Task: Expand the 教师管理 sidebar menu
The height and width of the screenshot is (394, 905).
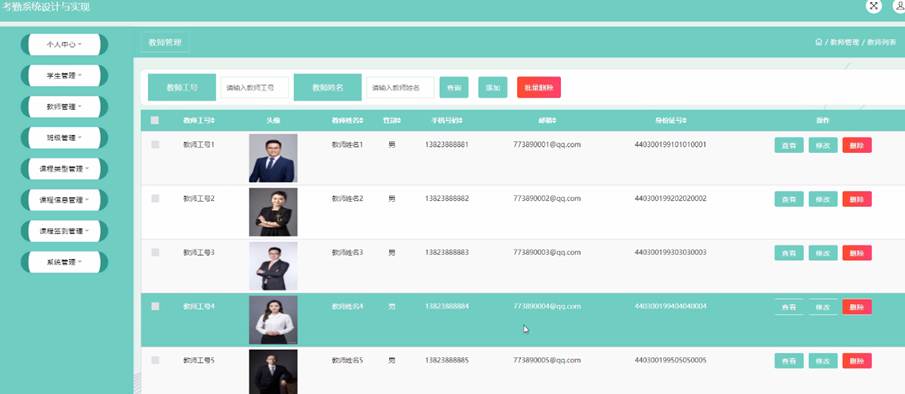Action: point(64,107)
